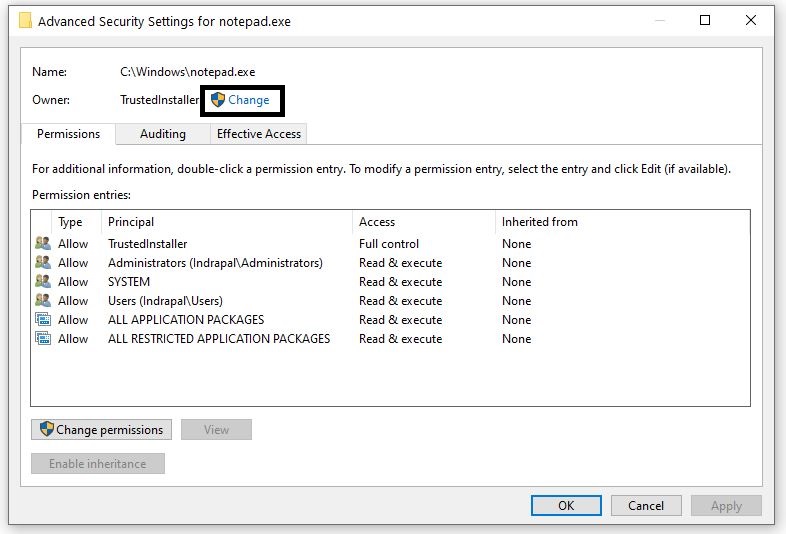This screenshot has width=786, height=534.
Task: Click the C:\Windows\notepad.exe path text
Action: [187, 72]
